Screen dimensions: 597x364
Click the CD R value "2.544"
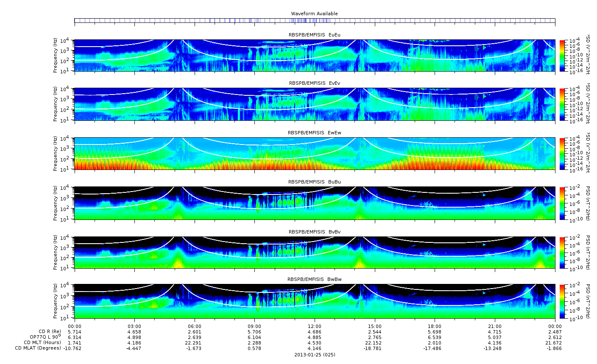pyautogui.click(x=375, y=332)
